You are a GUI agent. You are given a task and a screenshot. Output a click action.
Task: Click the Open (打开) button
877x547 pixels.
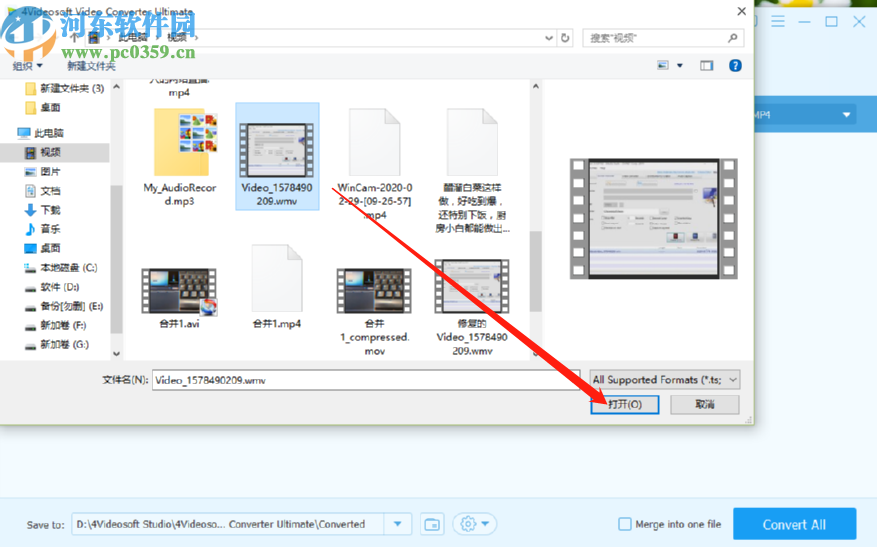(625, 404)
